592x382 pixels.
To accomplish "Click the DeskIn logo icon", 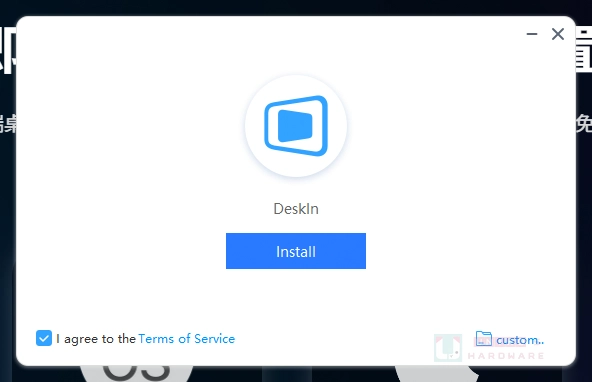I will (296, 126).
